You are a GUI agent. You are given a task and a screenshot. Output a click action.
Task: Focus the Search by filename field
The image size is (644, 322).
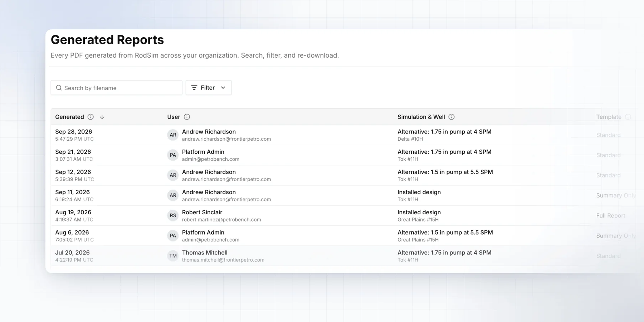[116, 88]
